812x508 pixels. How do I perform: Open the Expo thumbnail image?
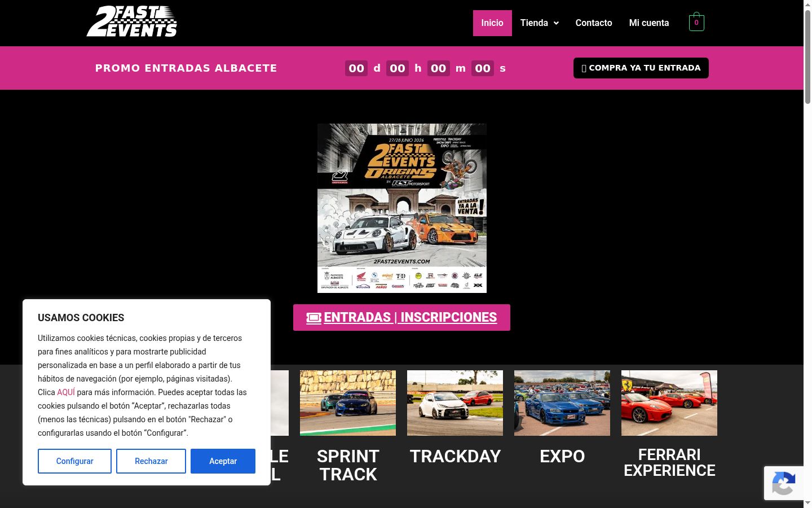point(562,403)
